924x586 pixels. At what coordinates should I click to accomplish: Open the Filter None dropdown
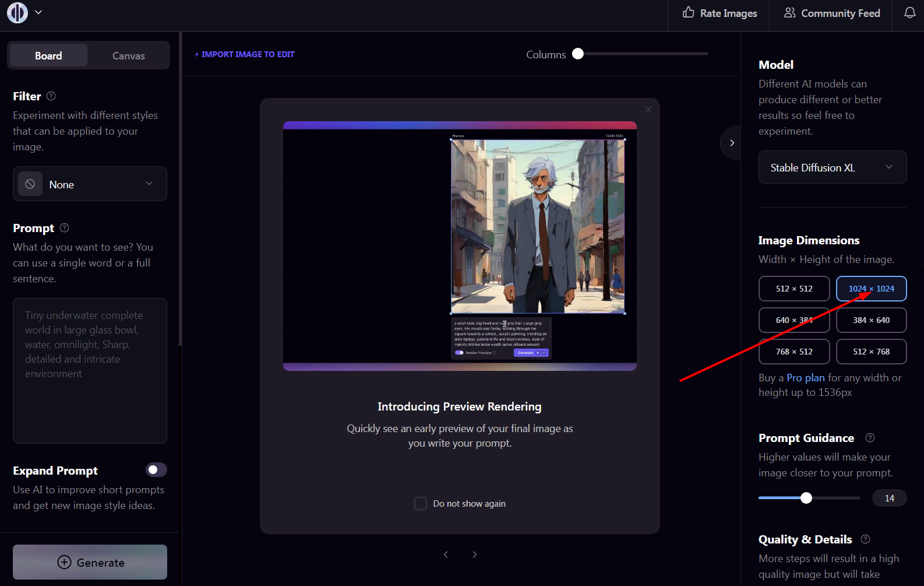pos(90,184)
